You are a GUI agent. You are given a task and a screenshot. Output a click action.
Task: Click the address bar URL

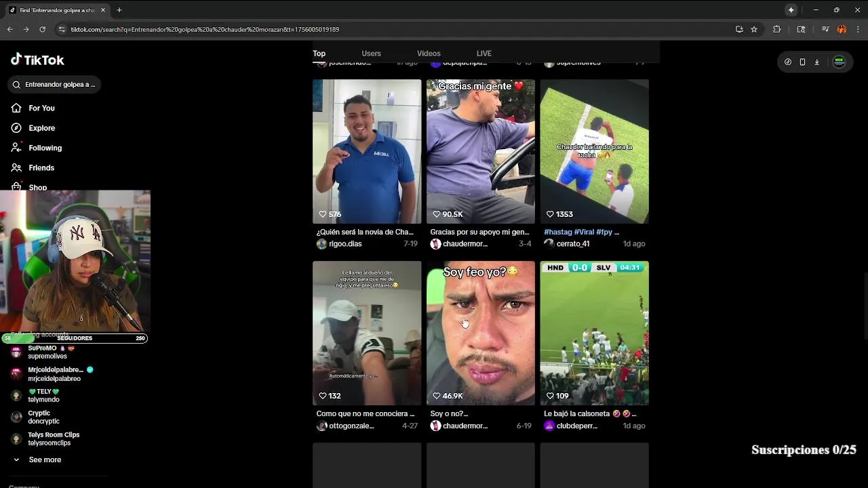click(205, 30)
